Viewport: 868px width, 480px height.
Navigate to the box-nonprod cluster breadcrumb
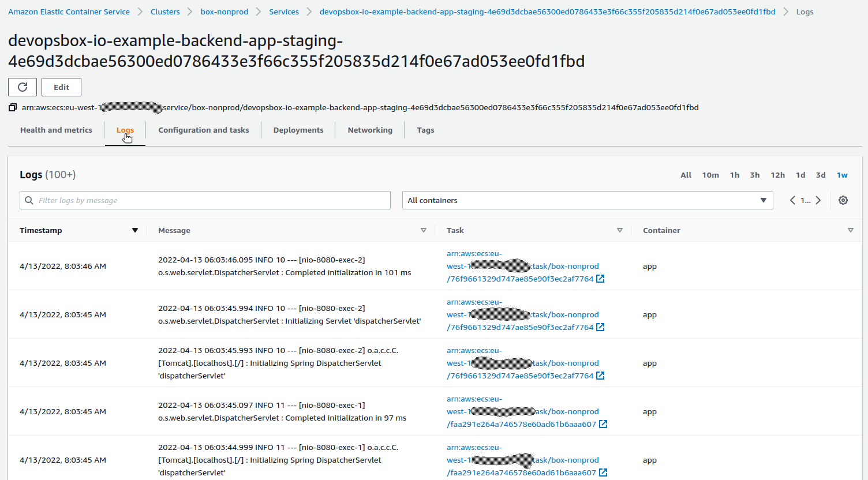[224, 11]
